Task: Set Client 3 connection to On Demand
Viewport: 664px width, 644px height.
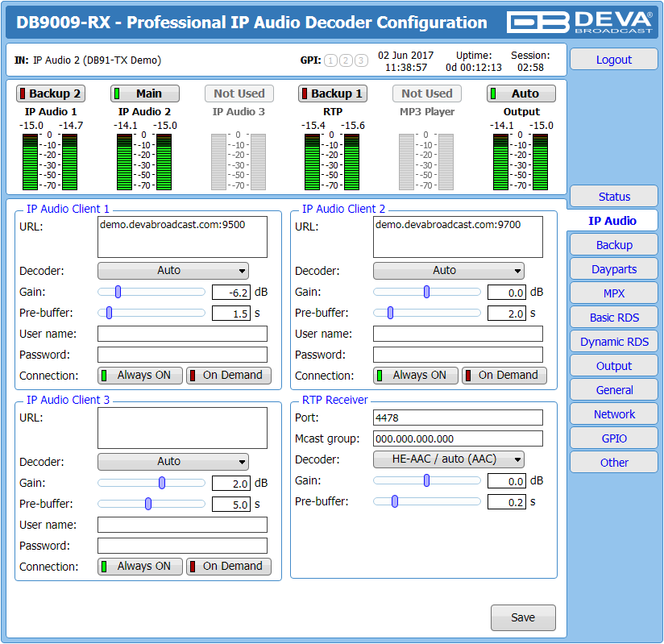Action: point(229,567)
